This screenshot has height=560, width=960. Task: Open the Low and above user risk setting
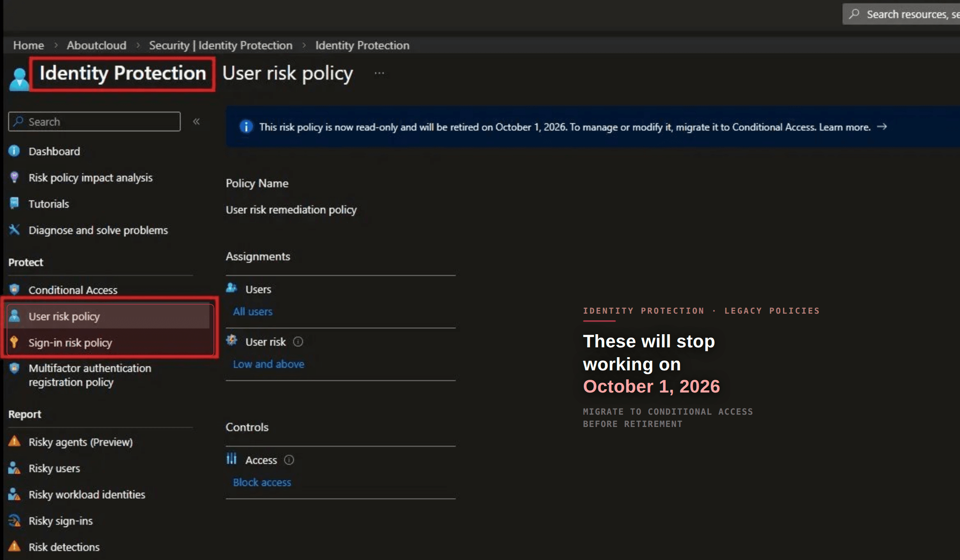(269, 364)
